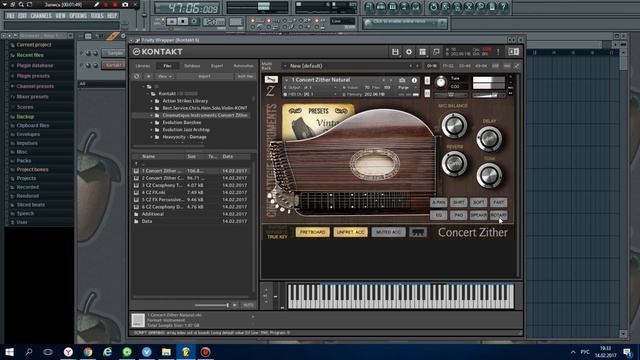Switch to the Expert tab
The image size is (640, 360).
click(x=217, y=66)
